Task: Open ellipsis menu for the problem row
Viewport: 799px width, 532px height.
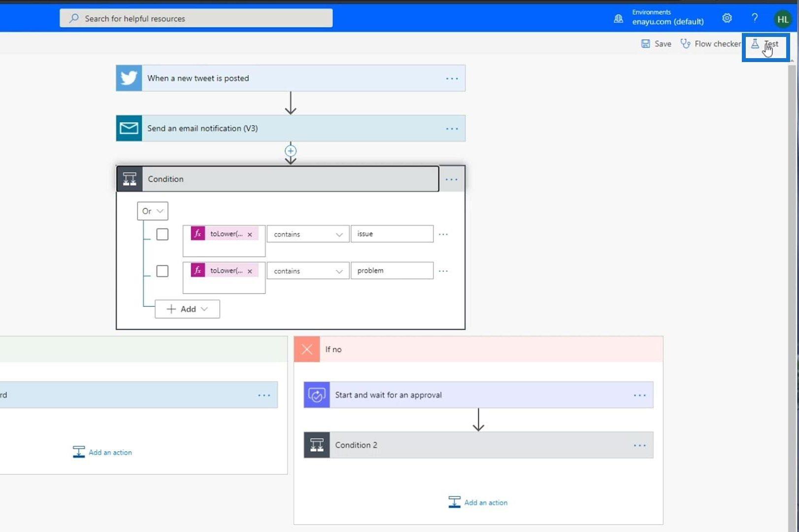Action: click(x=443, y=271)
